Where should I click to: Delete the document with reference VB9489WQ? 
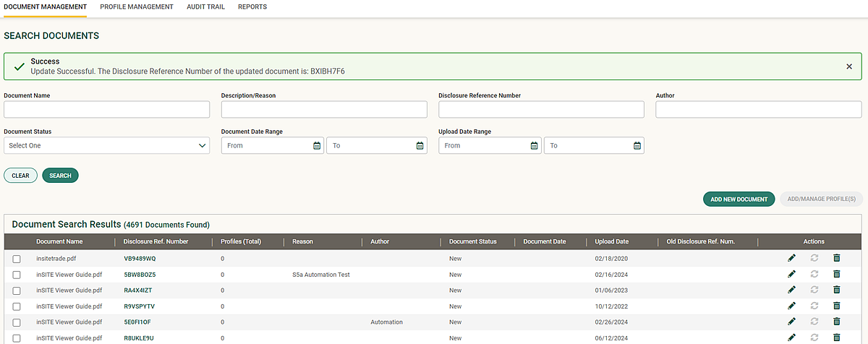click(837, 258)
